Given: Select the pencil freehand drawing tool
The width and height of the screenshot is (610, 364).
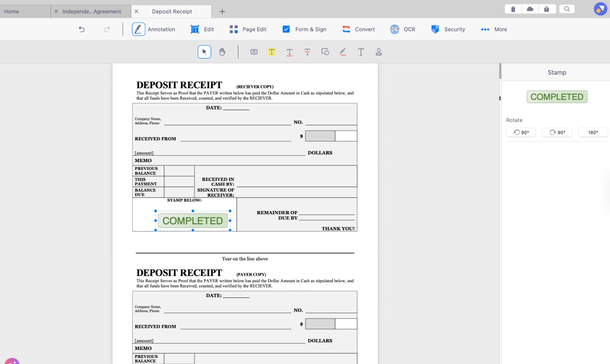Looking at the screenshot, I should [343, 52].
